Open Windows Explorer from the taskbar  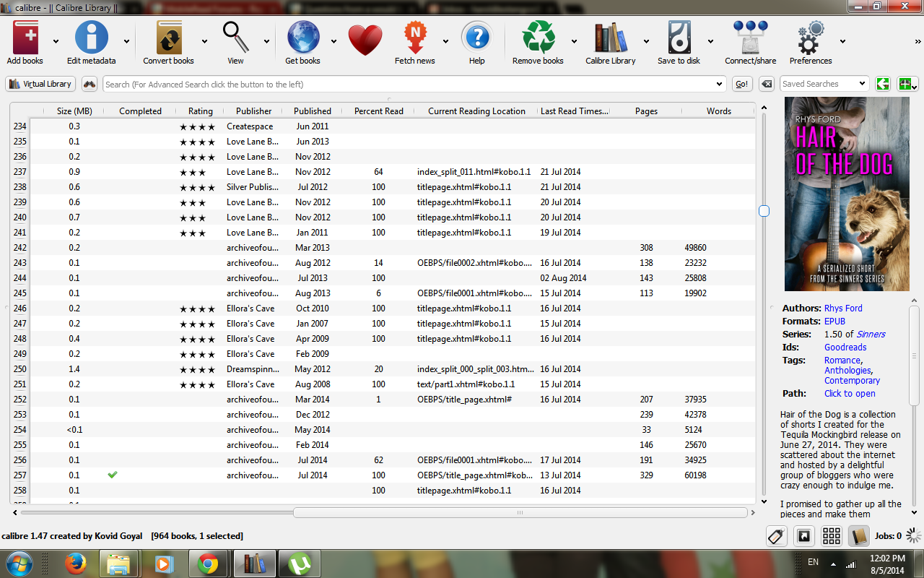tap(119, 564)
